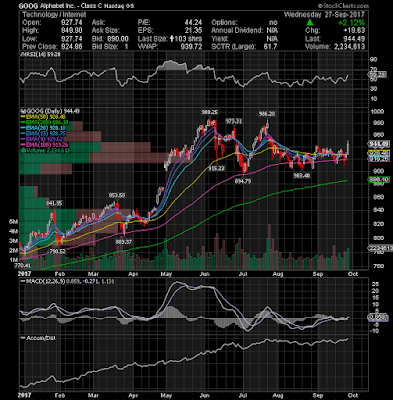This screenshot has height=400, width=393.
Task: Click the 915.22 low price annotation
Action: click(x=217, y=169)
